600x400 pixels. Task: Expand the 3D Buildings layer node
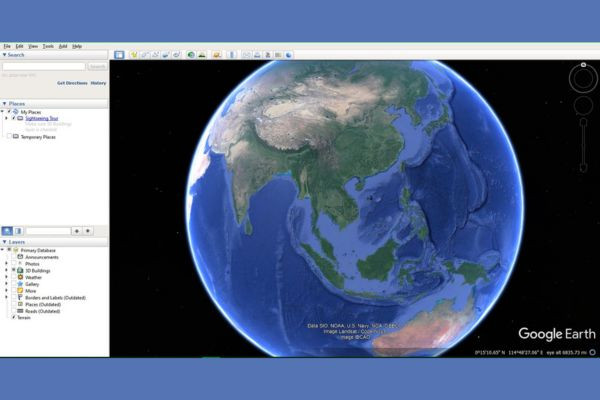point(7,271)
